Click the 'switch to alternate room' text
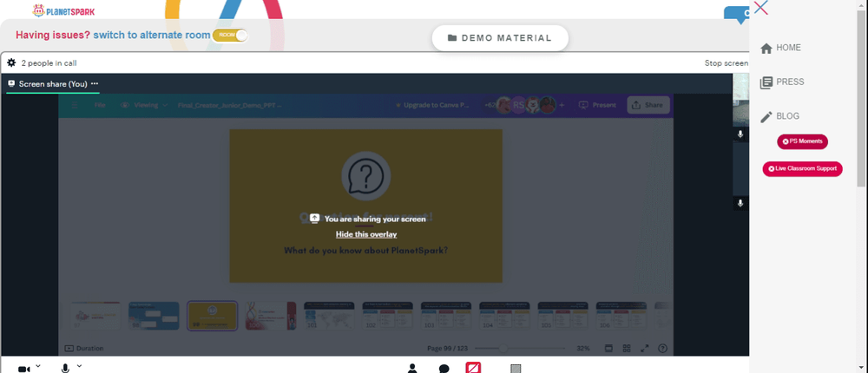 [x=152, y=36]
